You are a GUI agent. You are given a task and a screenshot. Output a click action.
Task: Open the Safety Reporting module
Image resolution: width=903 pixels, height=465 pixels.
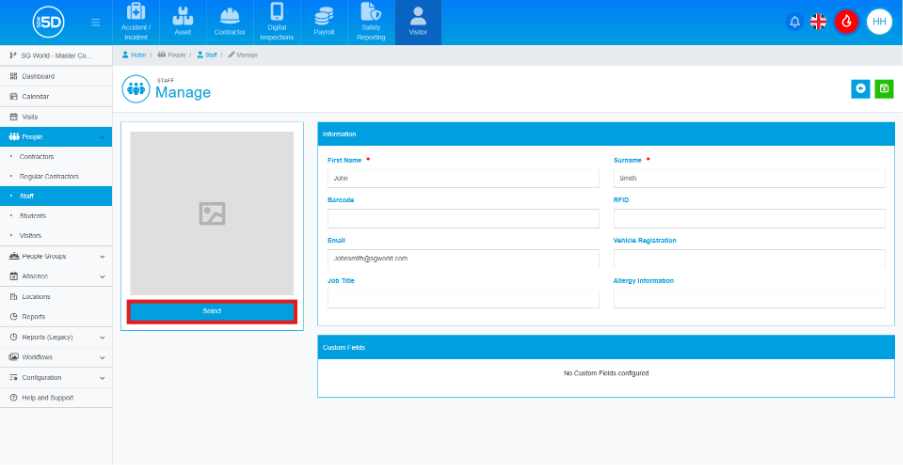click(x=371, y=22)
